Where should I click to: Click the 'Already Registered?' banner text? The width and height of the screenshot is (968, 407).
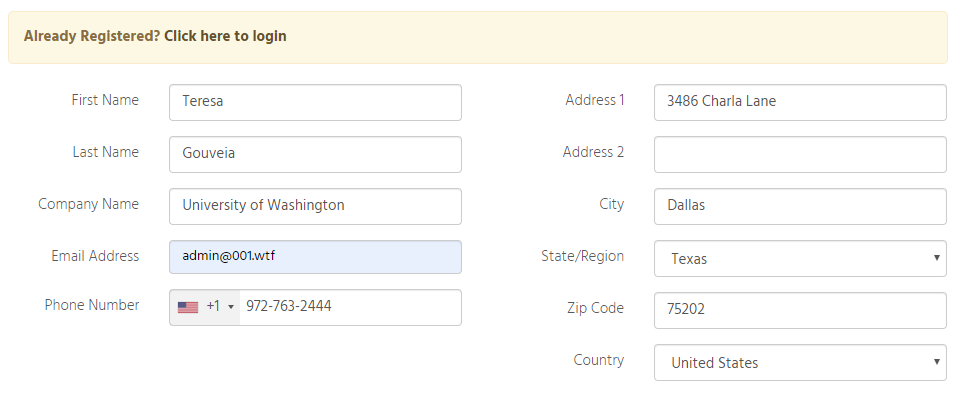tap(92, 36)
